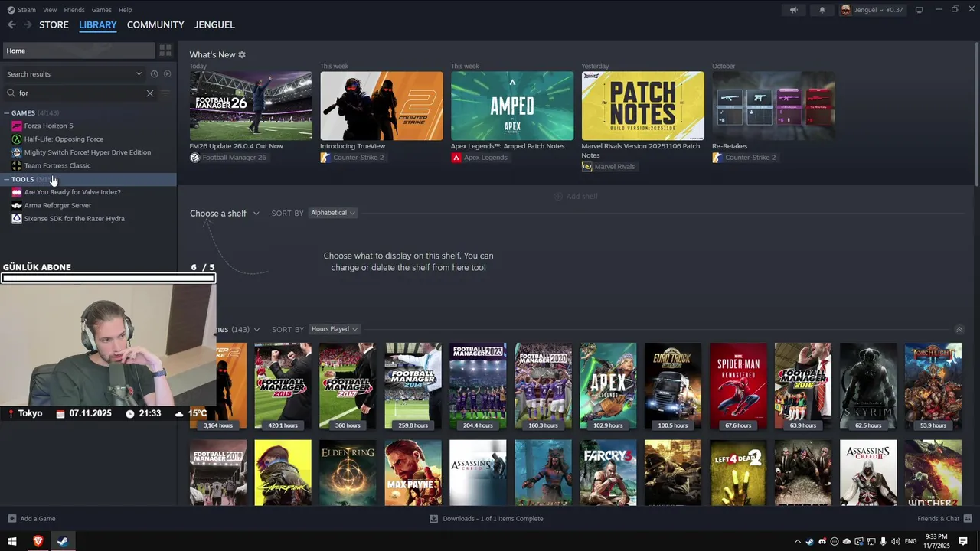The width and height of the screenshot is (980, 551).
Task: Open the announcements megaphone icon
Action: (793, 10)
